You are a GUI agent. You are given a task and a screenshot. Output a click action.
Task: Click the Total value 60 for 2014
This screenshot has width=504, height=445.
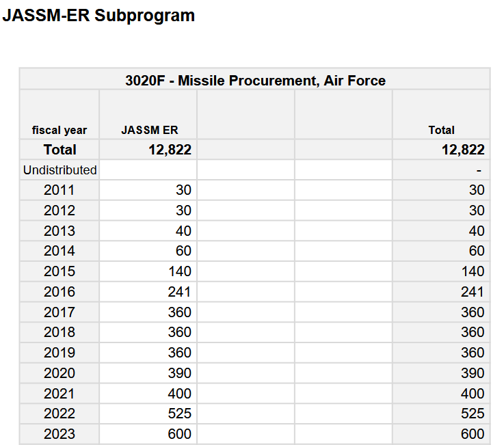(477, 251)
